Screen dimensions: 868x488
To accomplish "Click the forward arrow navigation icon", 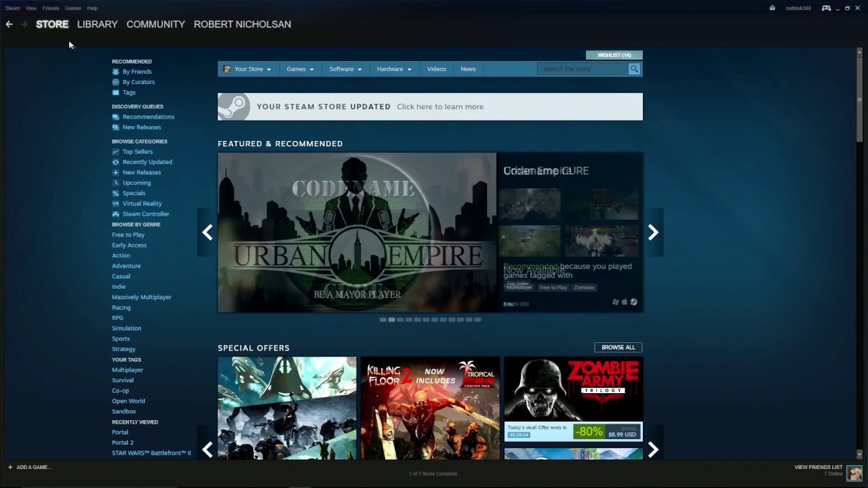I will tap(24, 24).
